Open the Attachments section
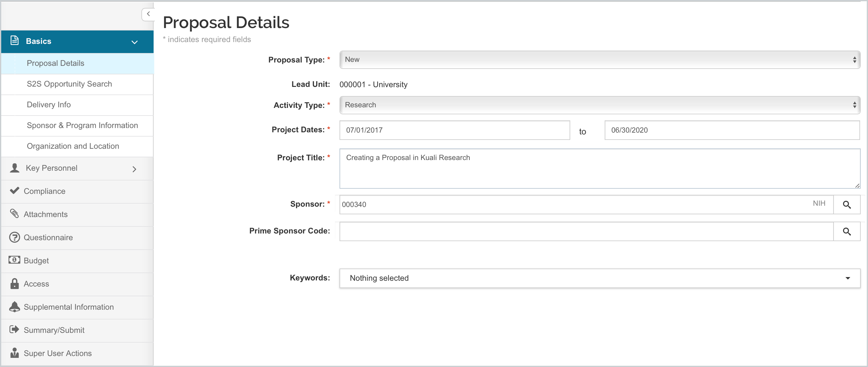 tap(77, 215)
